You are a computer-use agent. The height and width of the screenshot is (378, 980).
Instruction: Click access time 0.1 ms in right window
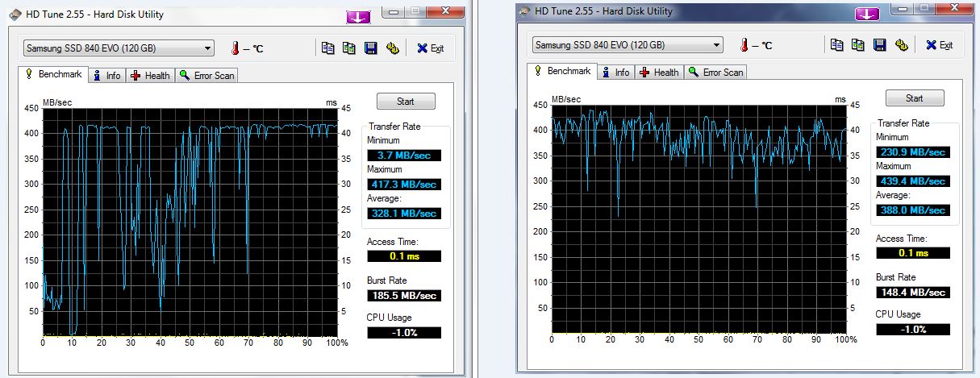click(913, 253)
